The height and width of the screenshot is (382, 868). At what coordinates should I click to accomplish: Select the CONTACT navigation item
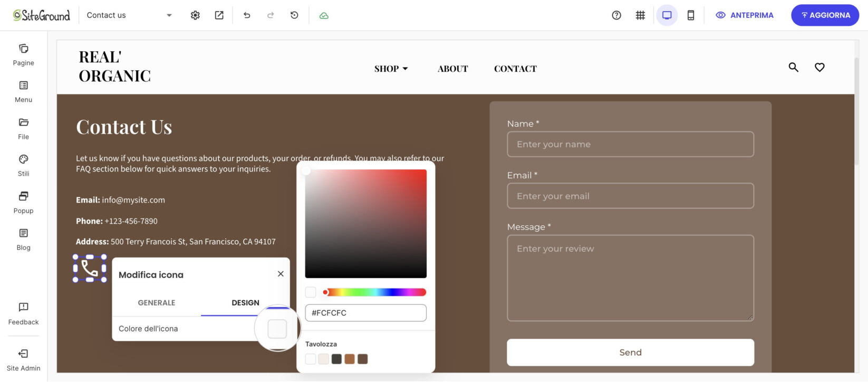(515, 69)
